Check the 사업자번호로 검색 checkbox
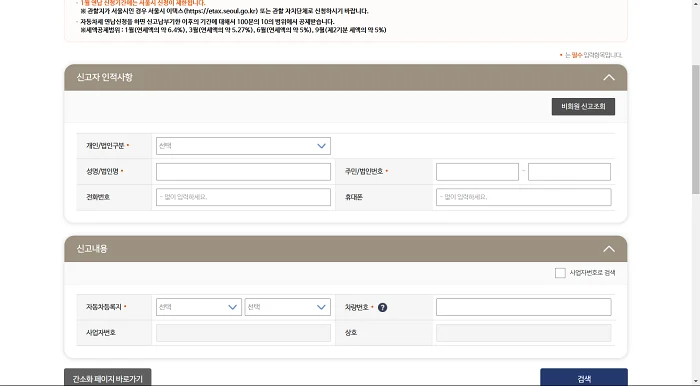The image size is (700, 386). click(x=560, y=273)
